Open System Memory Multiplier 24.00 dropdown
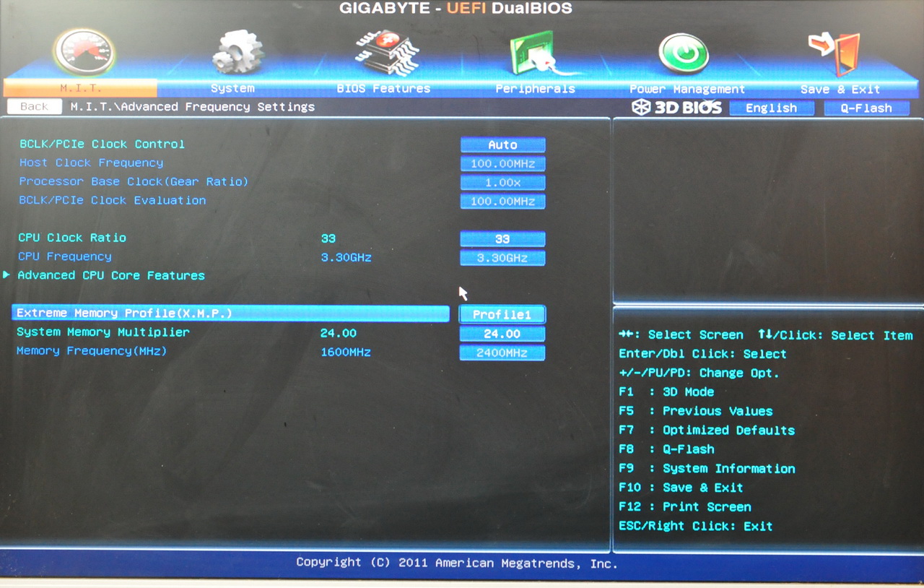The image size is (924, 588). coord(502,334)
